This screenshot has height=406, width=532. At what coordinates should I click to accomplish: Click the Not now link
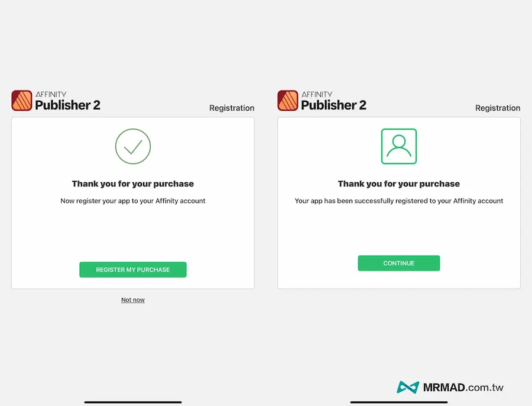132,299
